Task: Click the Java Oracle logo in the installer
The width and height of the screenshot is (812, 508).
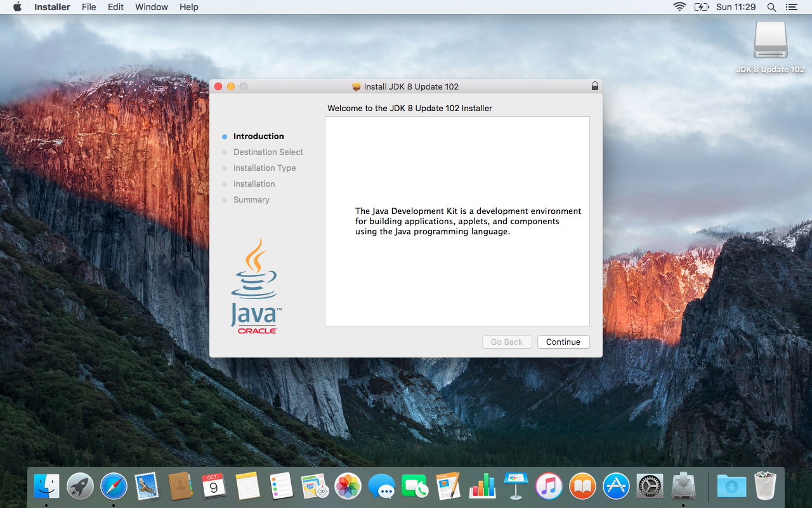Action: [256, 284]
